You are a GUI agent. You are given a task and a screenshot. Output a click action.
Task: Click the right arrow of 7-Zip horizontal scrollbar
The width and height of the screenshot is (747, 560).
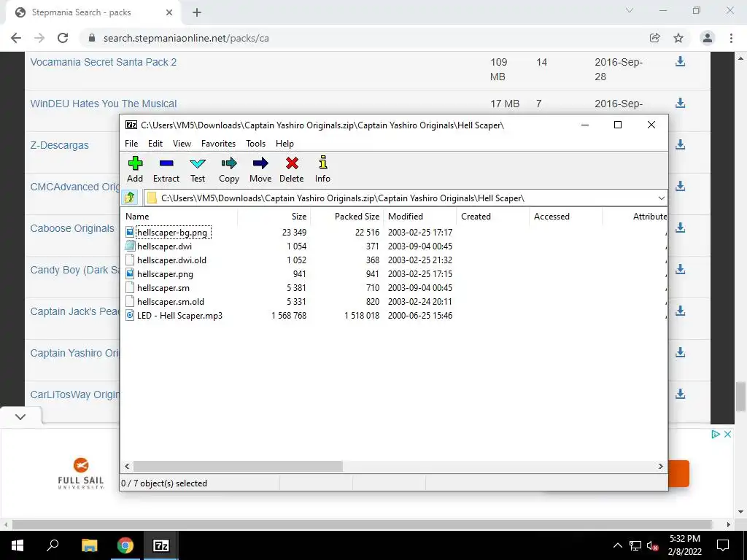(661, 466)
